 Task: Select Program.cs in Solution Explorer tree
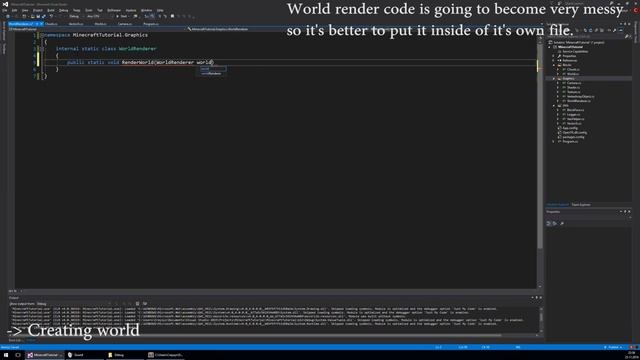[570, 141]
